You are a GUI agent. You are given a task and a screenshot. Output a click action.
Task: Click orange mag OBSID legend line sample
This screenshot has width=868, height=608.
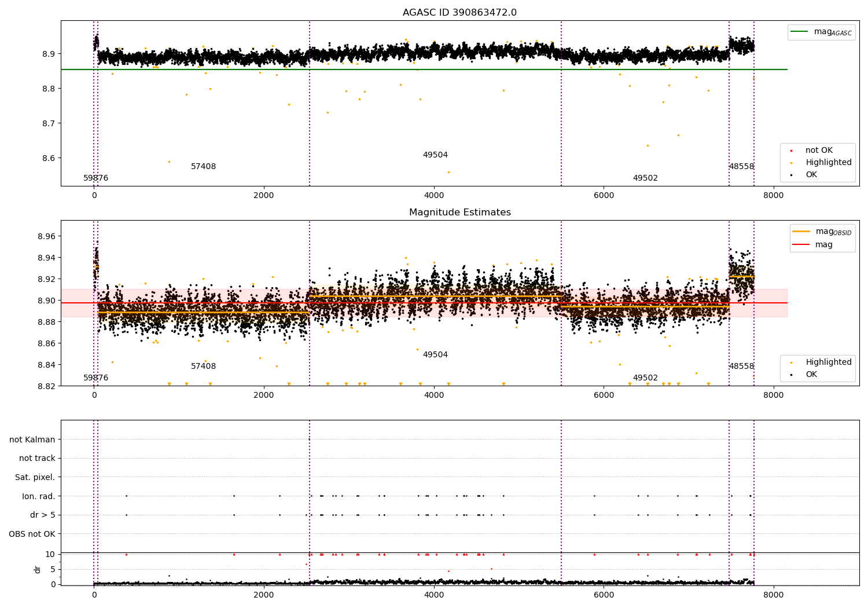click(x=801, y=232)
